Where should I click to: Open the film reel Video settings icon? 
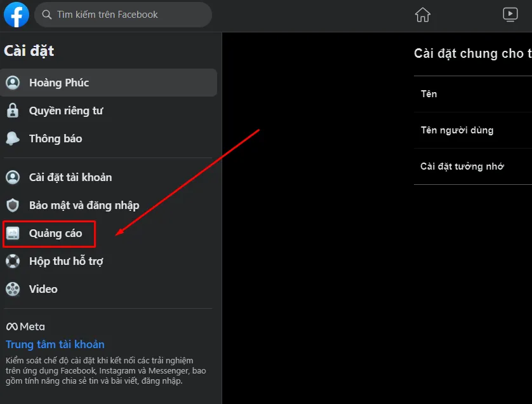click(x=13, y=289)
